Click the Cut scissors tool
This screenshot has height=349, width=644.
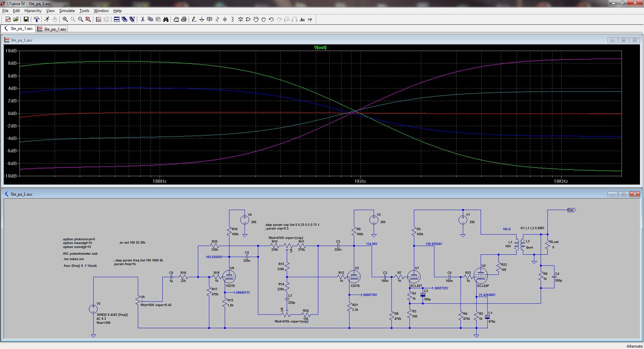tap(143, 19)
